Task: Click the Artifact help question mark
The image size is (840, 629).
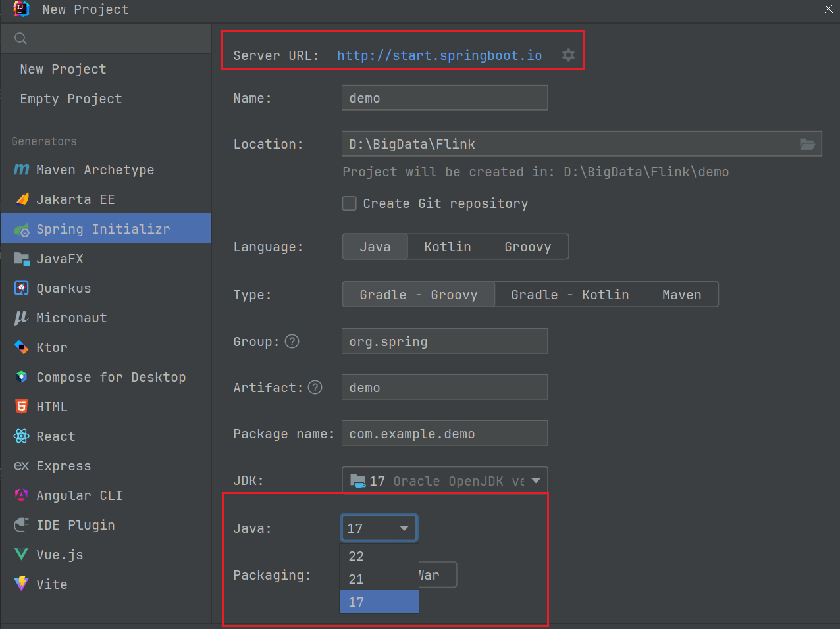Action: [315, 387]
